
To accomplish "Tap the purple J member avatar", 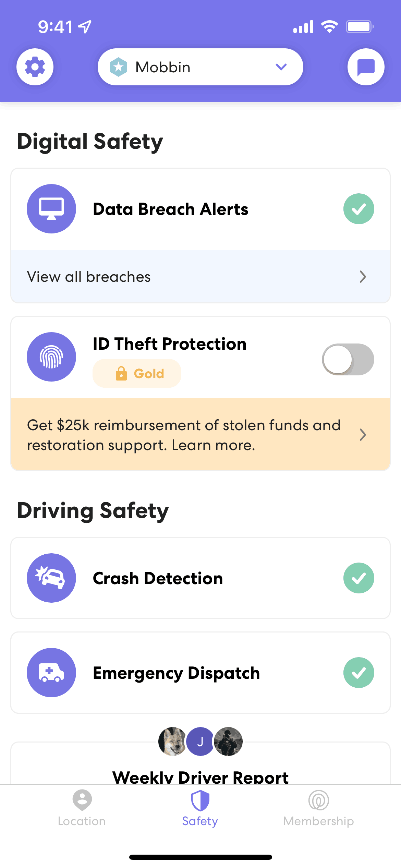I will [x=200, y=742].
